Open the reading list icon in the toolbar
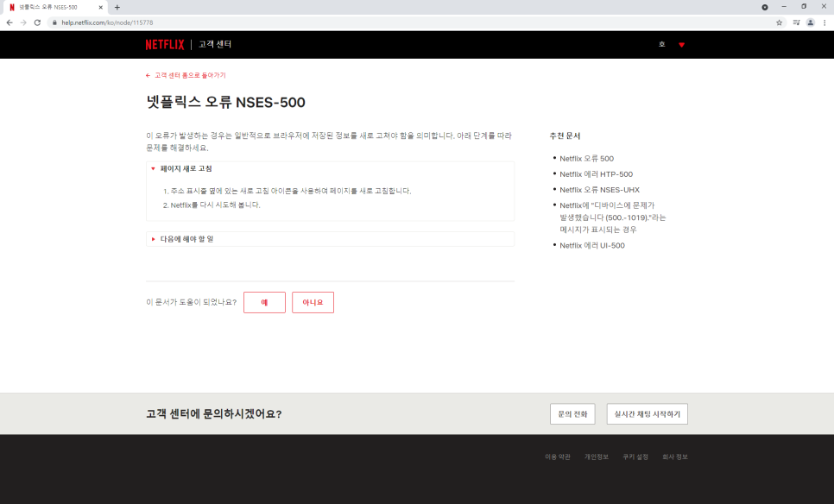 pos(796,22)
